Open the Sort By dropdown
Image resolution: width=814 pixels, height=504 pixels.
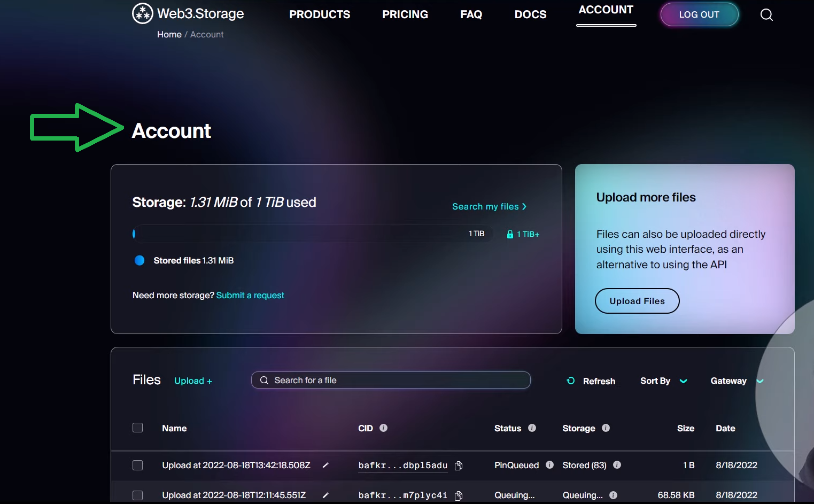click(x=663, y=381)
